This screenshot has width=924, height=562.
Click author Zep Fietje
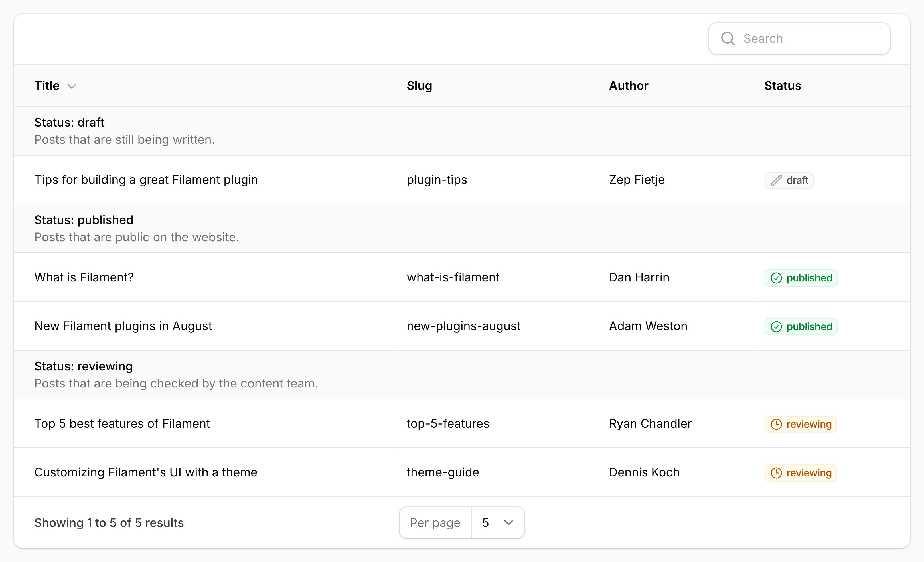[x=637, y=180]
